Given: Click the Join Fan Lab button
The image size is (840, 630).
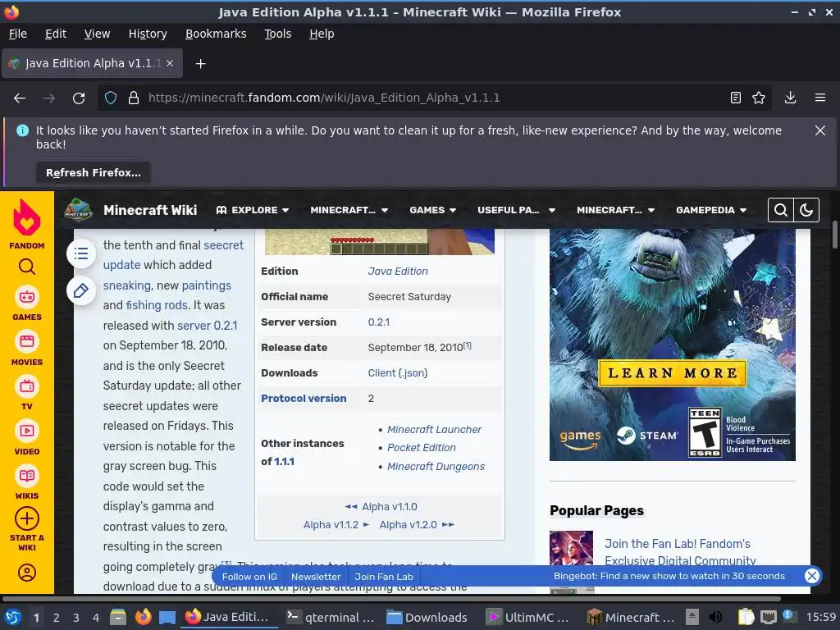Looking at the screenshot, I should pos(384,577).
